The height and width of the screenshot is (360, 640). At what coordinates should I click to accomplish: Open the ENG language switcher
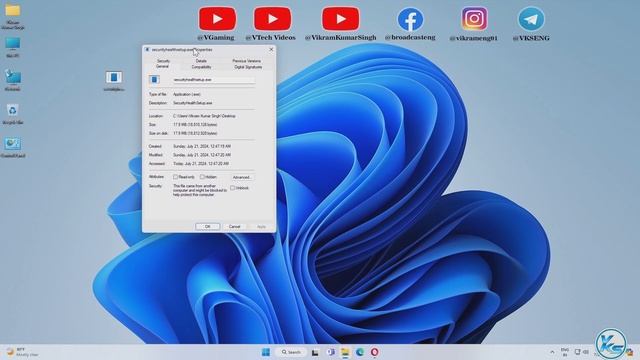pos(565,352)
